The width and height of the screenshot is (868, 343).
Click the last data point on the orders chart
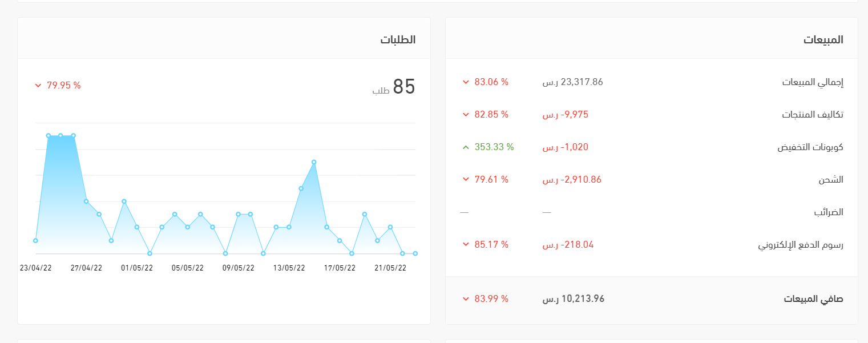pos(415,253)
